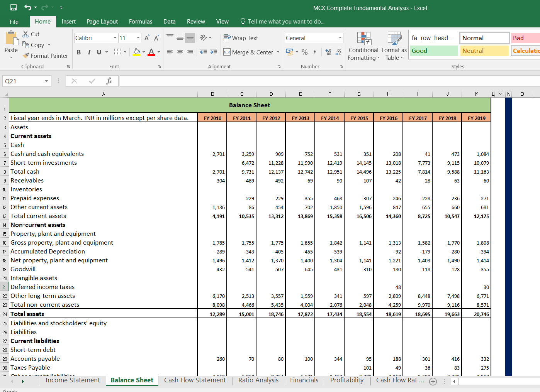Screen dimensions: 540x392
Task: Apply the Normal cell style
Action: click(x=484, y=38)
